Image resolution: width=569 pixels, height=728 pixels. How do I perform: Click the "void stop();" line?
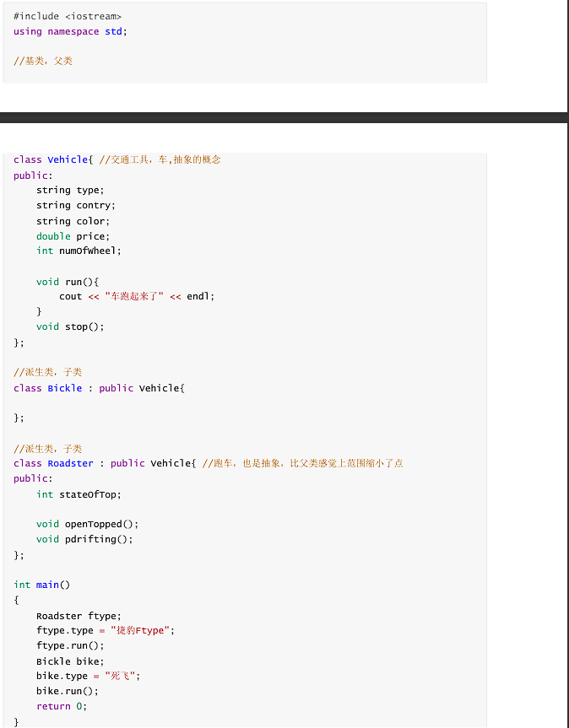point(70,326)
